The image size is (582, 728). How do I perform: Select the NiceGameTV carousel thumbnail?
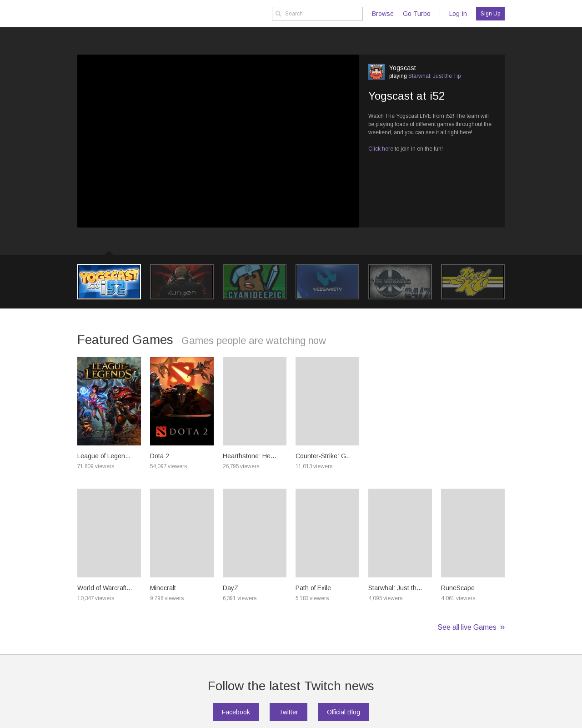tap(327, 282)
